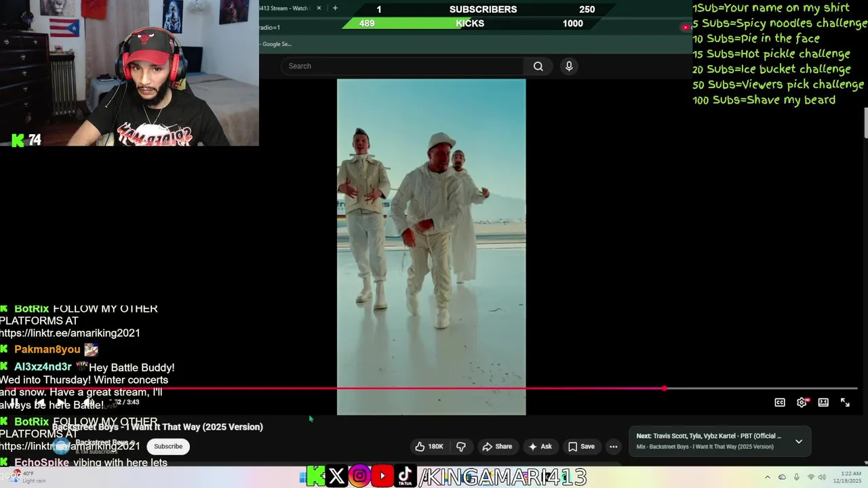This screenshot has width=868, height=488.
Task: Mute the video volume speaker
Action: point(88,403)
